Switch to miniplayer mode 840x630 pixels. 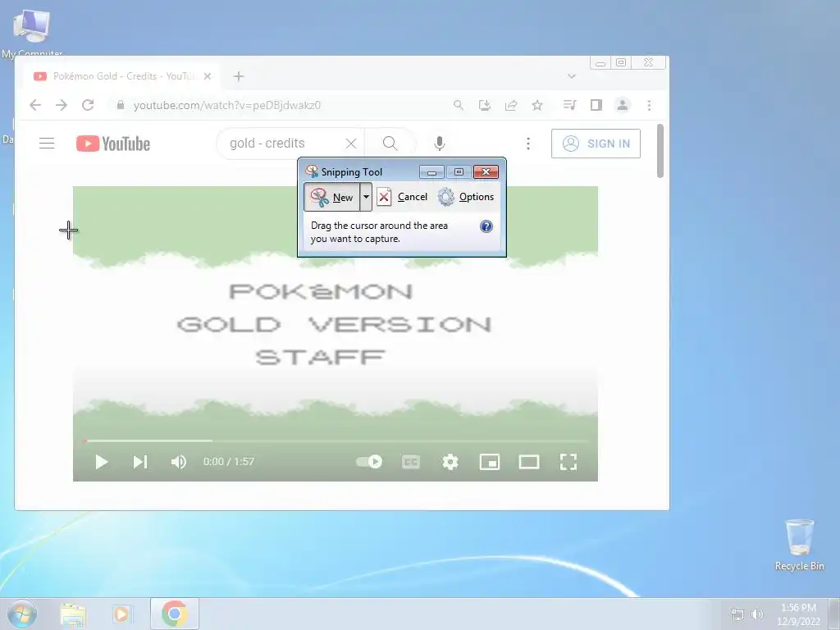coord(490,462)
